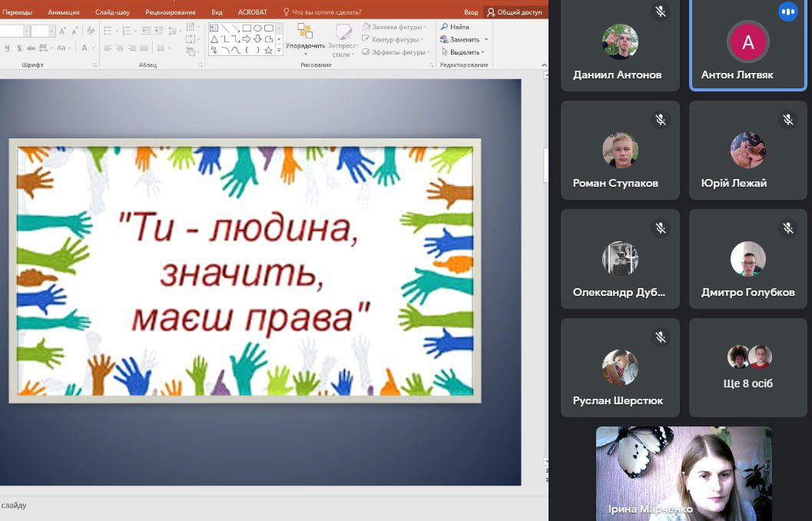Click the bulleted list icon
This screenshot has width=812, height=521.
click(x=108, y=31)
